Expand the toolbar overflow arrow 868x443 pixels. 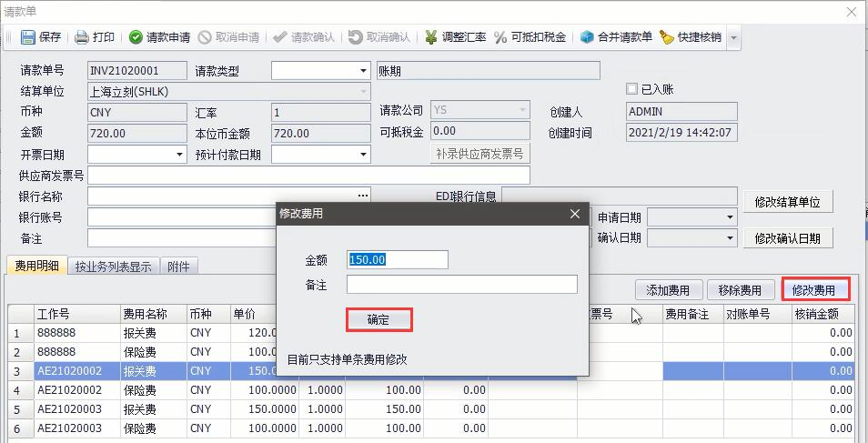733,38
